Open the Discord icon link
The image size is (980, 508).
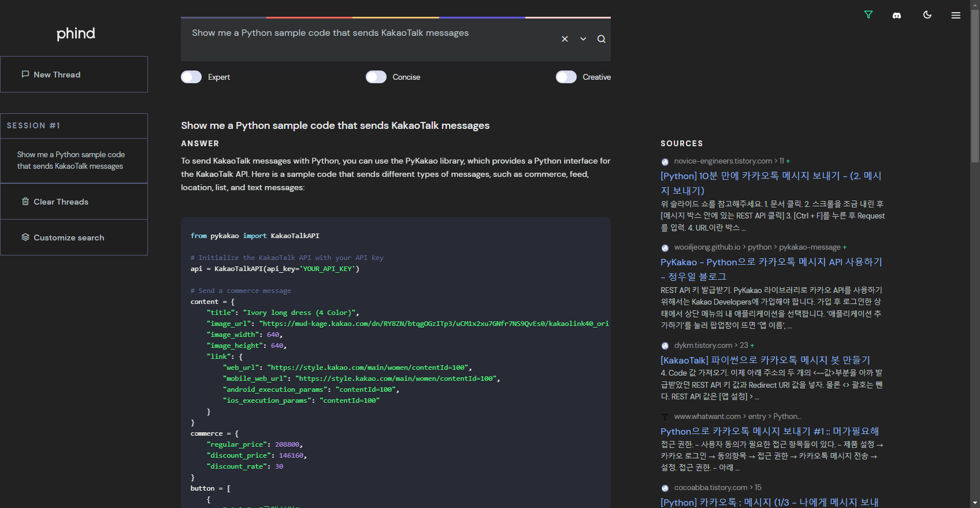[897, 16]
